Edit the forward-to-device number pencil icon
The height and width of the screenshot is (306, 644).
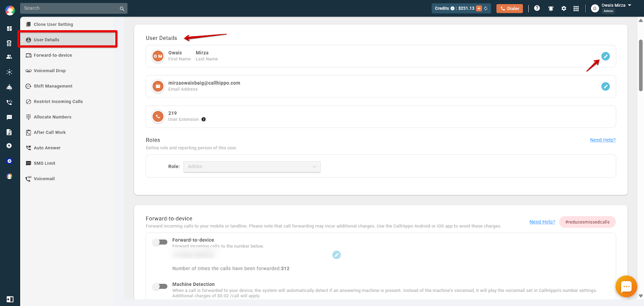coord(336,255)
